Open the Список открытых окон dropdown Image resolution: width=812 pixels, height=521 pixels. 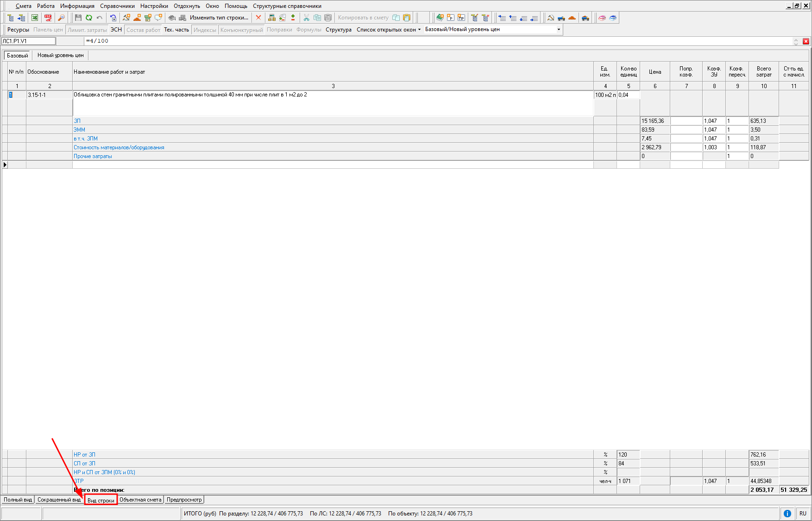[388, 30]
